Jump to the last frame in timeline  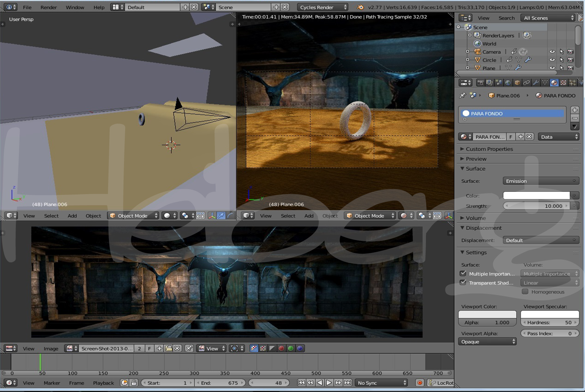pos(348,383)
